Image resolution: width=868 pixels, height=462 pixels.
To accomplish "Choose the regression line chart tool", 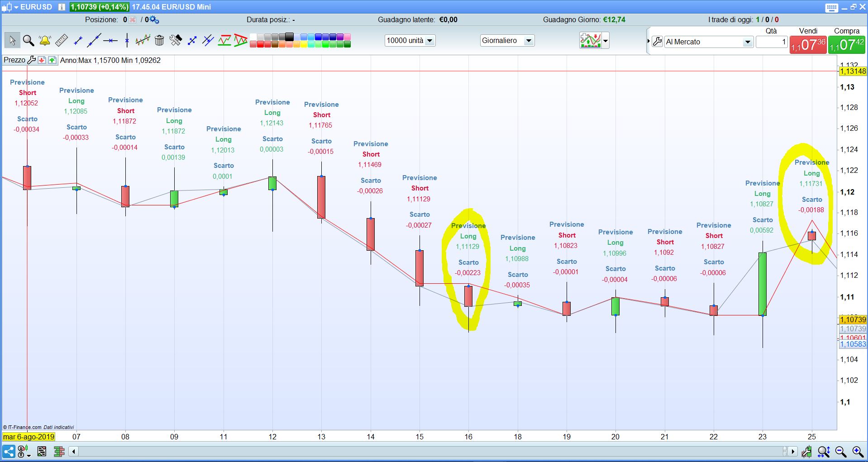I will click(x=143, y=41).
